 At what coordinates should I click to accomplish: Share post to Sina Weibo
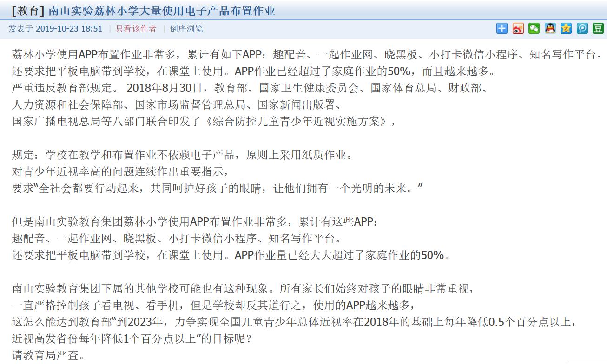click(518, 28)
